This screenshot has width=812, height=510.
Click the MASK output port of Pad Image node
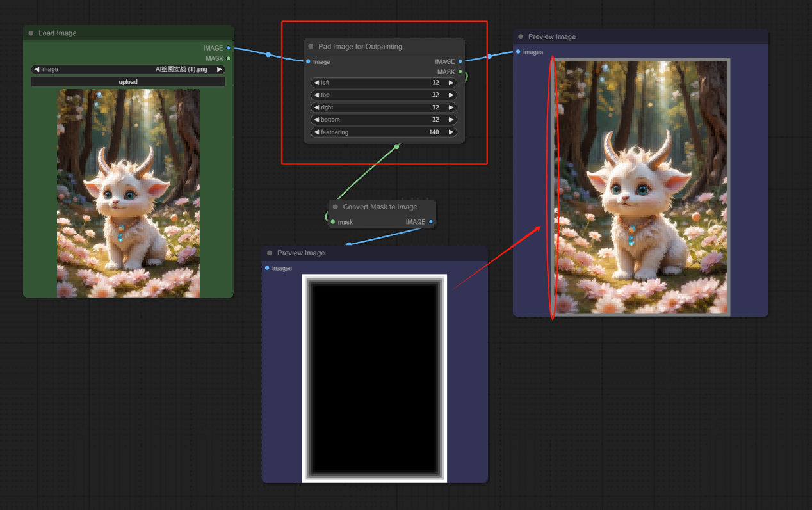(x=460, y=72)
